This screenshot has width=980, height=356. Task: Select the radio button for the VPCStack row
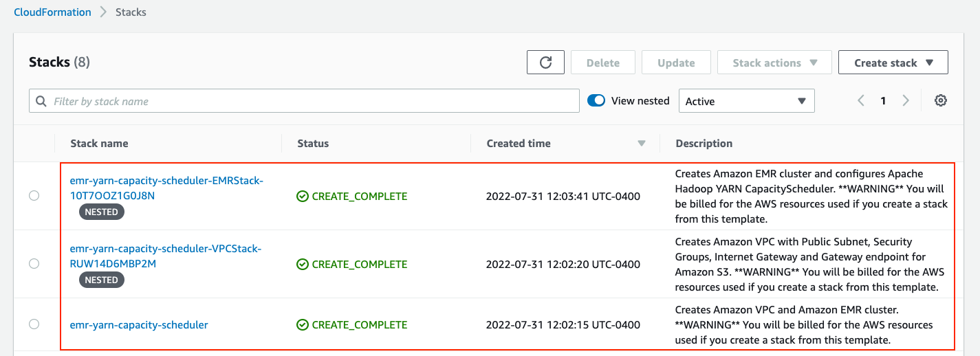(34, 263)
